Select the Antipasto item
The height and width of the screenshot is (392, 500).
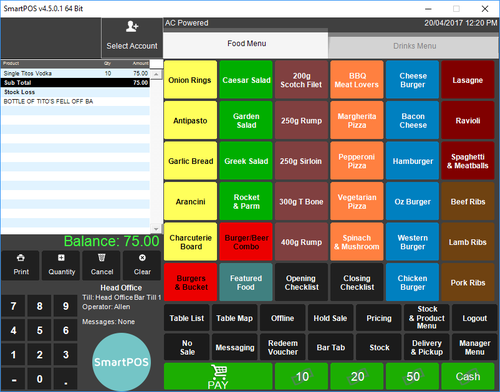(190, 120)
